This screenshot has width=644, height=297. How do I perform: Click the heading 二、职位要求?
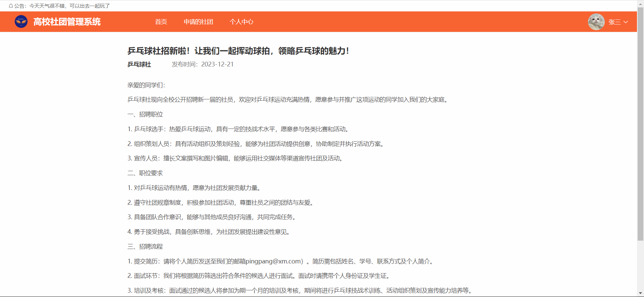point(145,173)
